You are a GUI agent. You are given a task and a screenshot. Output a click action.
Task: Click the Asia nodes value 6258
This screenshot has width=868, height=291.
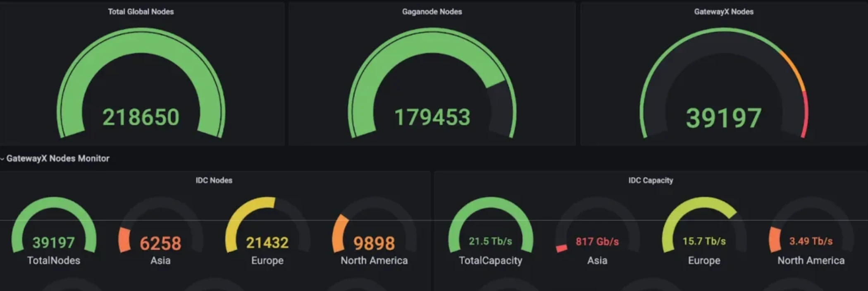(160, 243)
